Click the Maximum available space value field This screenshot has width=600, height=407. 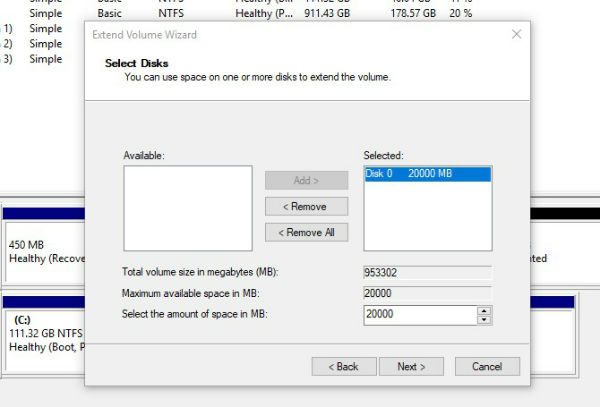click(x=427, y=293)
